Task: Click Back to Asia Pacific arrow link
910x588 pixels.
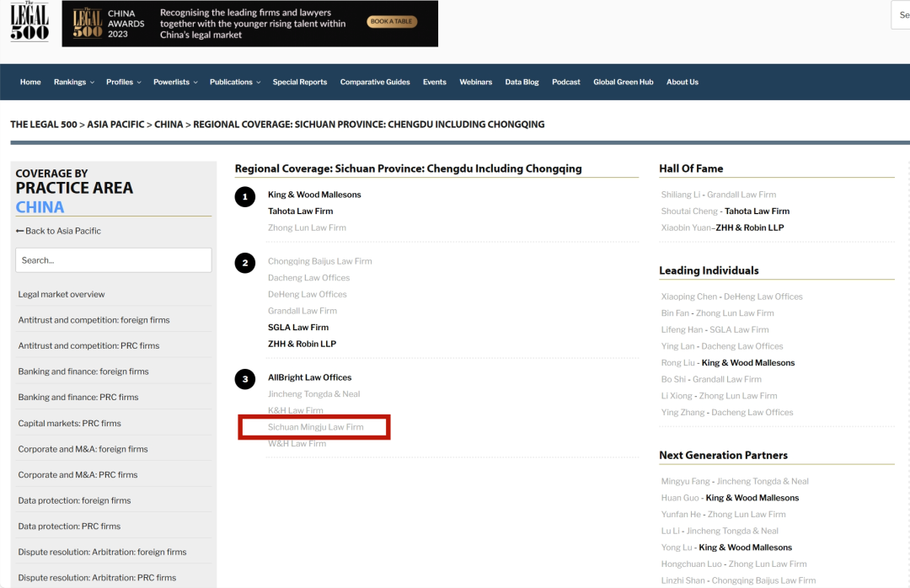Action: (58, 231)
